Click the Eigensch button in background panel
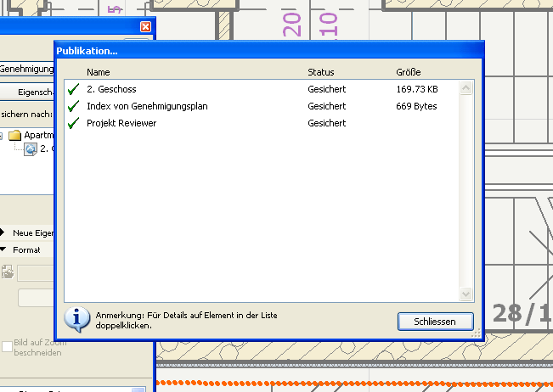The image size is (553, 392). click(27, 92)
